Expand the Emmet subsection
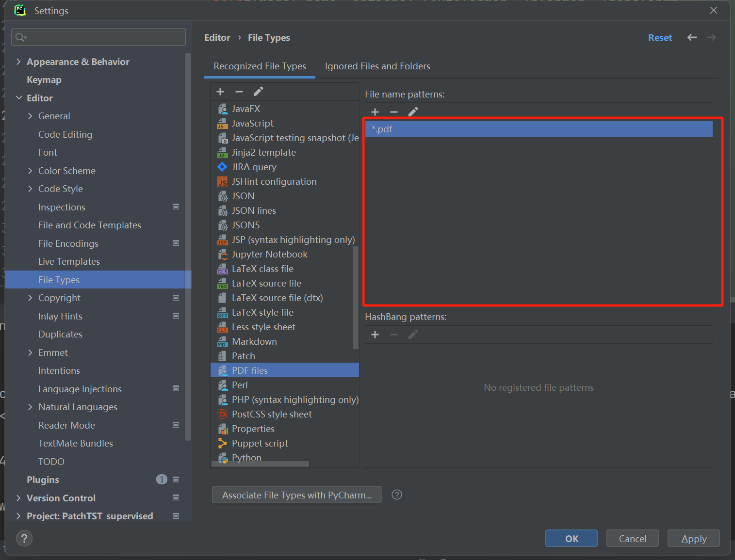 pos(30,352)
